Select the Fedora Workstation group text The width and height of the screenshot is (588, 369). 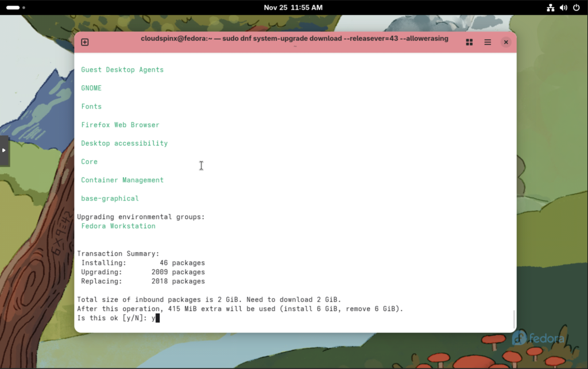[118, 226]
